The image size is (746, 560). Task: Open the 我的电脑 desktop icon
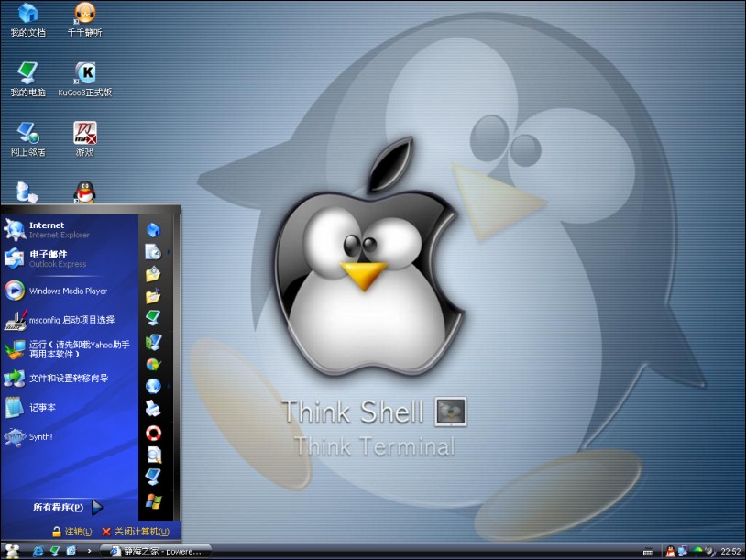click(x=27, y=79)
